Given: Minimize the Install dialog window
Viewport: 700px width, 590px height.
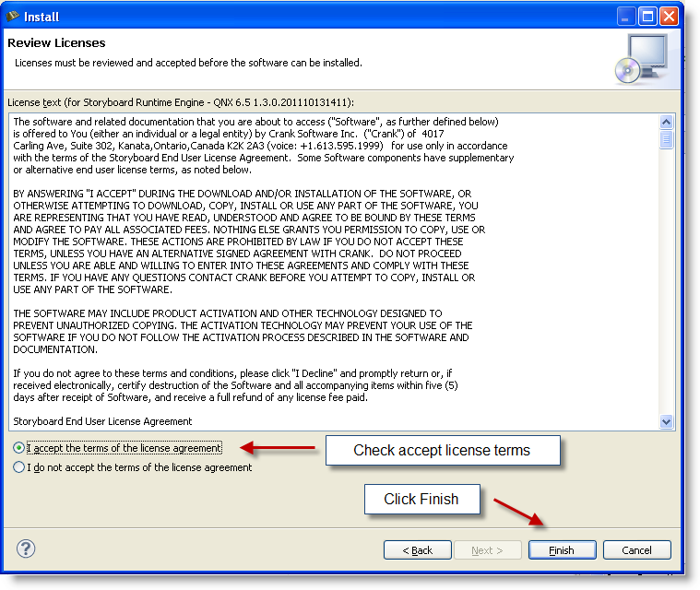Looking at the screenshot, I should [x=626, y=16].
